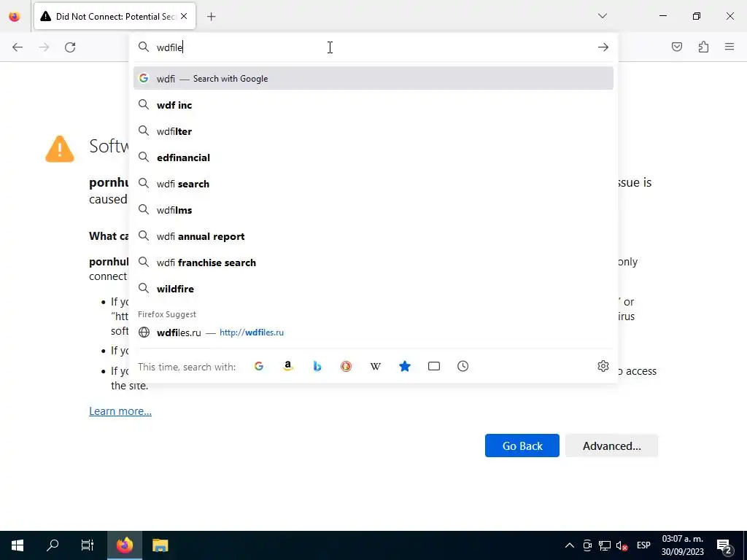The image size is (747, 560).
Task: Click the network status tray icon
Action: click(x=605, y=545)
